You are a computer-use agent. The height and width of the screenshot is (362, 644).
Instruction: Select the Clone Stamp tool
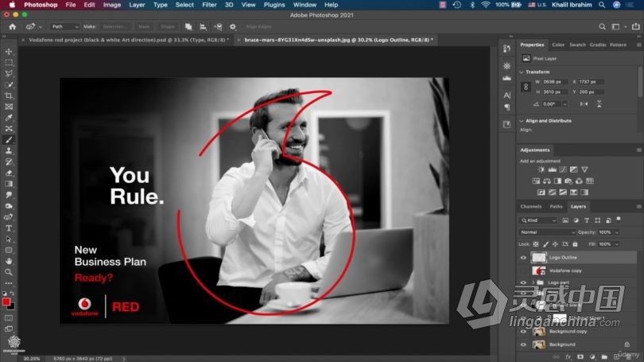coord(9,151)
